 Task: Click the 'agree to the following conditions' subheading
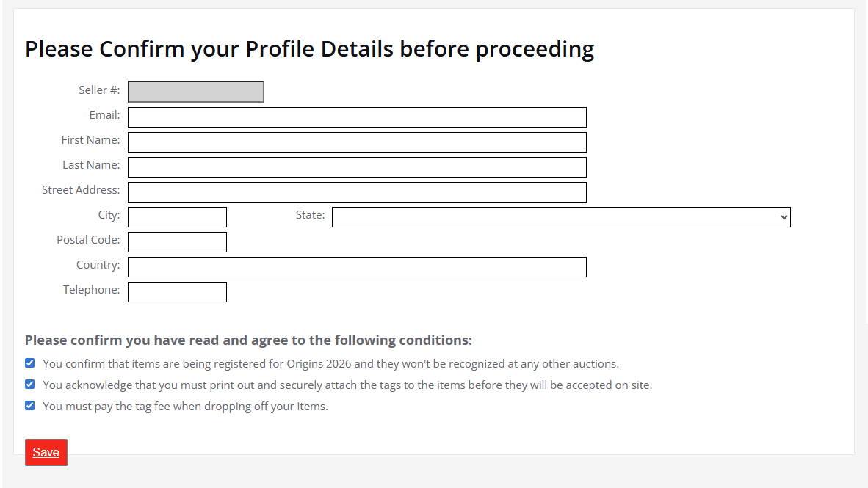point(248,340)
